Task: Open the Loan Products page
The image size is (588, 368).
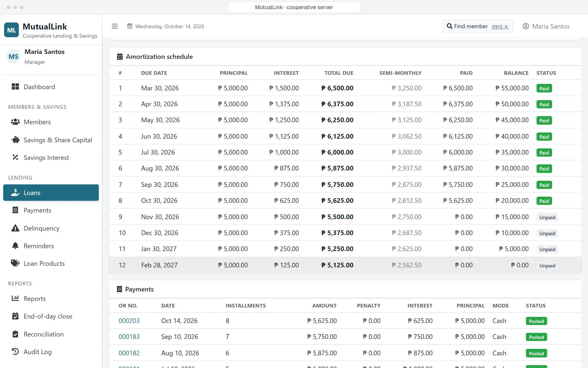Action: pyautogui.click(x=51, y=263)
